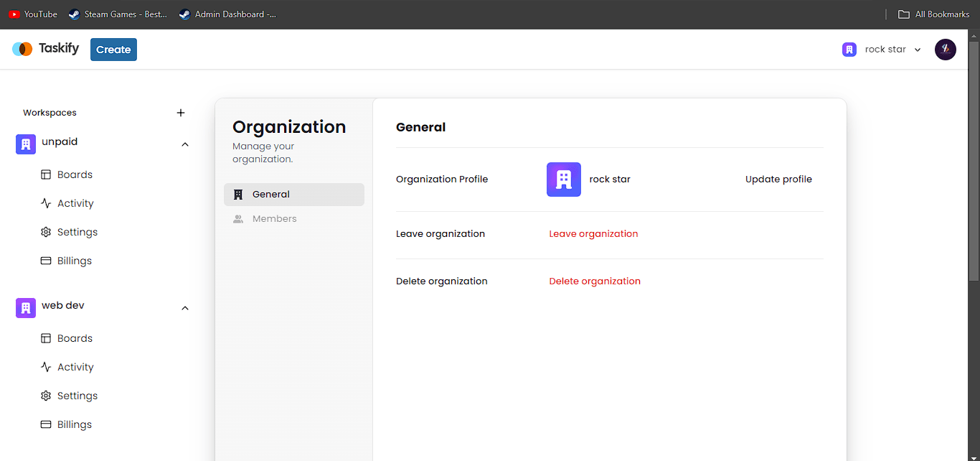The image size is (980, 461).
Task: Click Update profile
Action: [x=778, y=180]
